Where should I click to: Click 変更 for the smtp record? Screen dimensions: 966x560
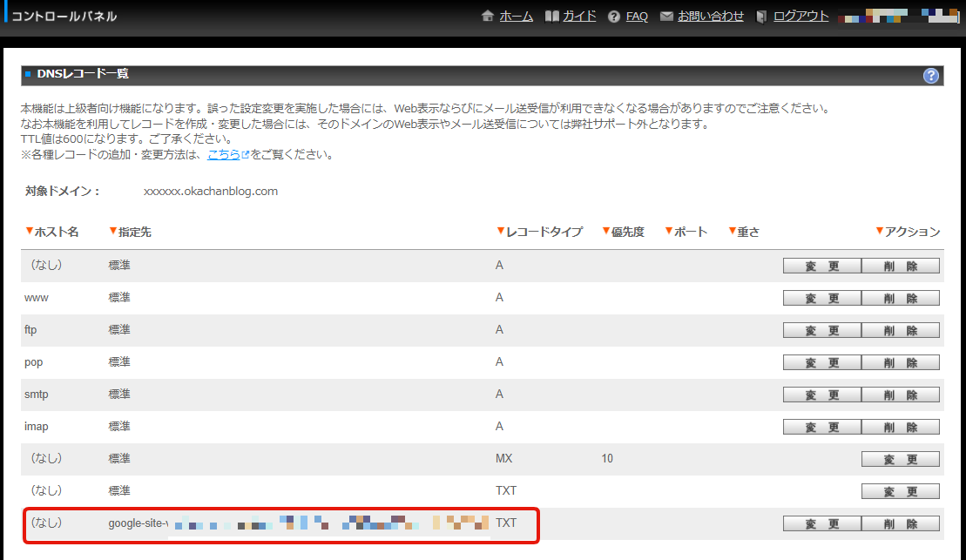[821, 395]
